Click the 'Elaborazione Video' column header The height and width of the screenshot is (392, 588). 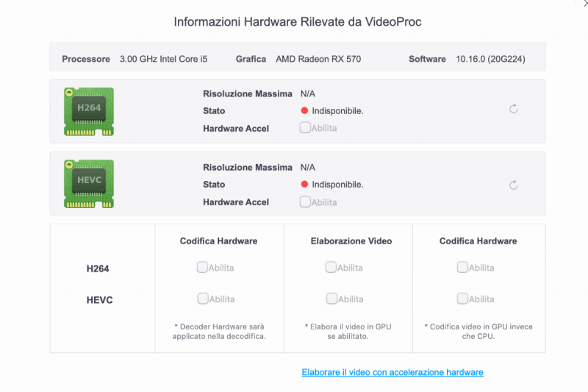click(x=351, y=240)
